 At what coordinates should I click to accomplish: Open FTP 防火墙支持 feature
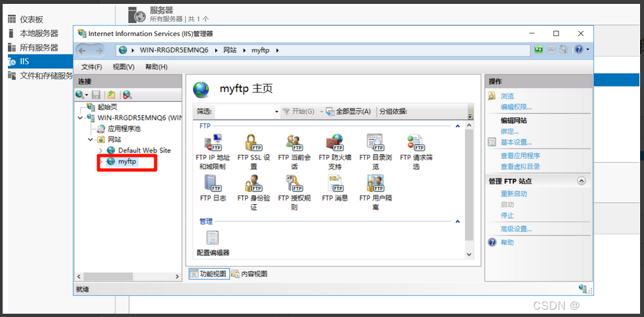point(335,152)
